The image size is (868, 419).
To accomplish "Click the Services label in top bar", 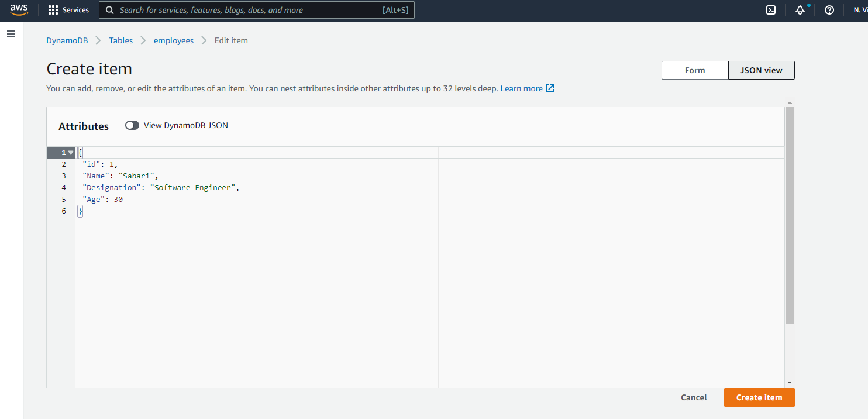I will 75,10.
